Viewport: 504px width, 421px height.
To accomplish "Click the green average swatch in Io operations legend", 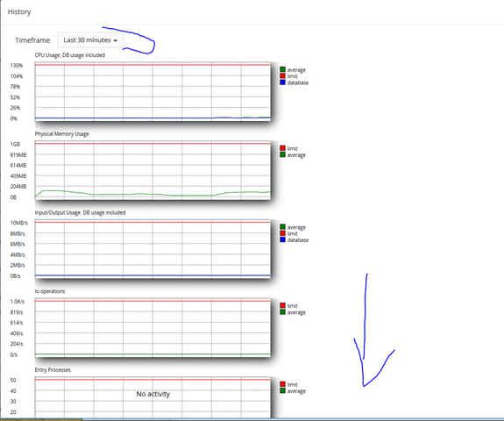I will (282, 312).
